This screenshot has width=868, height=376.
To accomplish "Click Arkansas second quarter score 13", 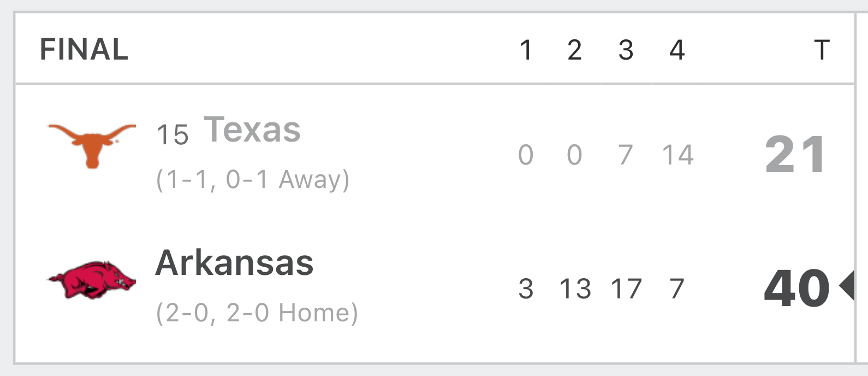I will pos(575,289).
